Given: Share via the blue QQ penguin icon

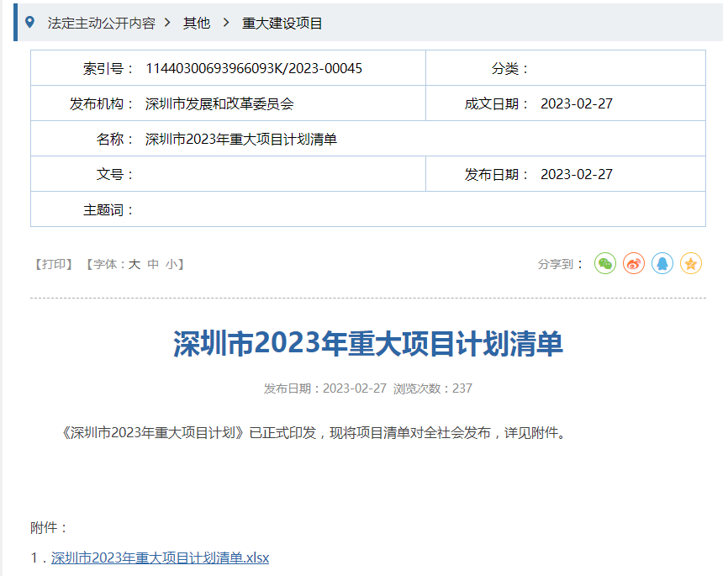Looking at the screenshot, I should coord(662,264).
